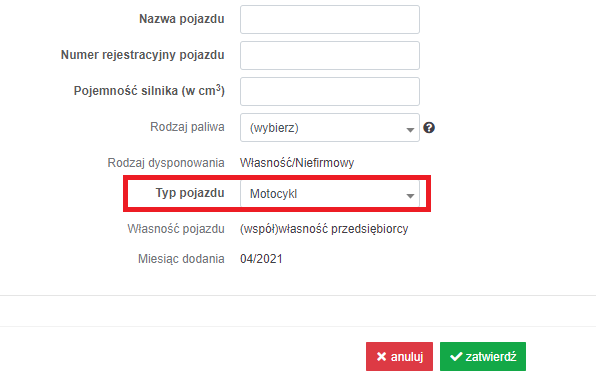Image resolution: width=596 pixels, height=380 pixels.
Task: Expand the Typ pojazdu dropdown arrow
Action: (410, 196)
